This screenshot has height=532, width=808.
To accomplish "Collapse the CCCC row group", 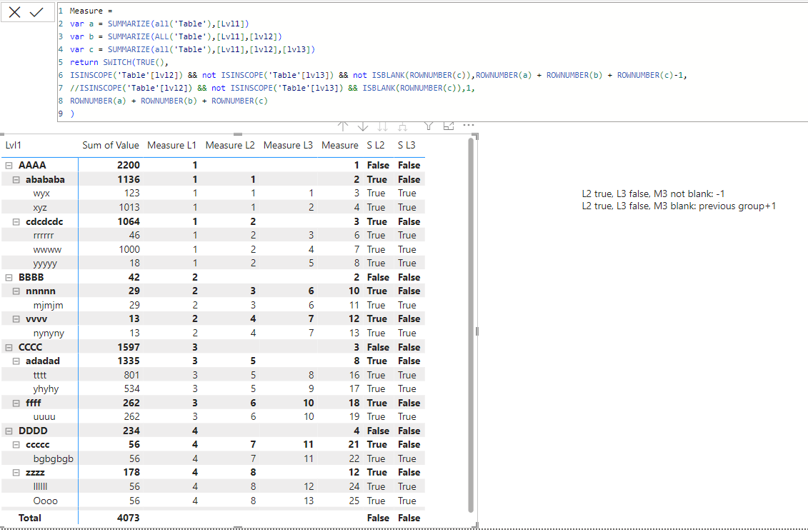I will (9, 347).
